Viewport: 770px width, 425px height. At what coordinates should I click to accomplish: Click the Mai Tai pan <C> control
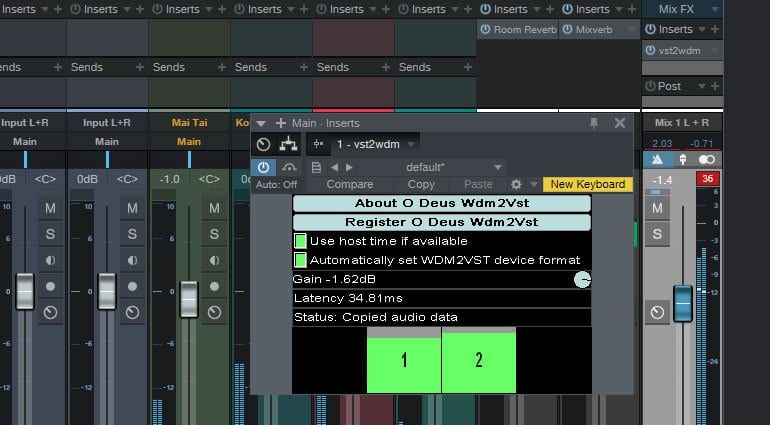tap(209, 179)
